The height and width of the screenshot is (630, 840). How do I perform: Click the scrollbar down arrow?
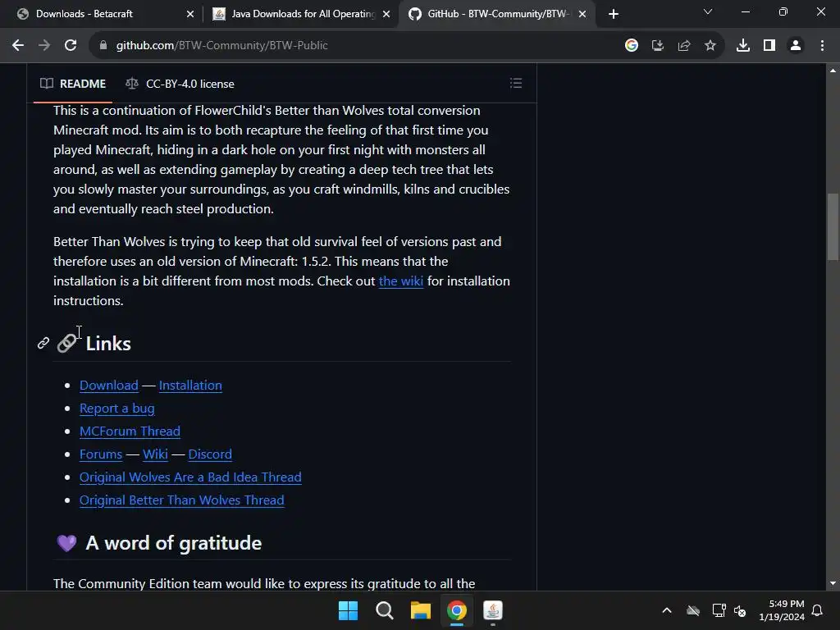click(833, 583)
